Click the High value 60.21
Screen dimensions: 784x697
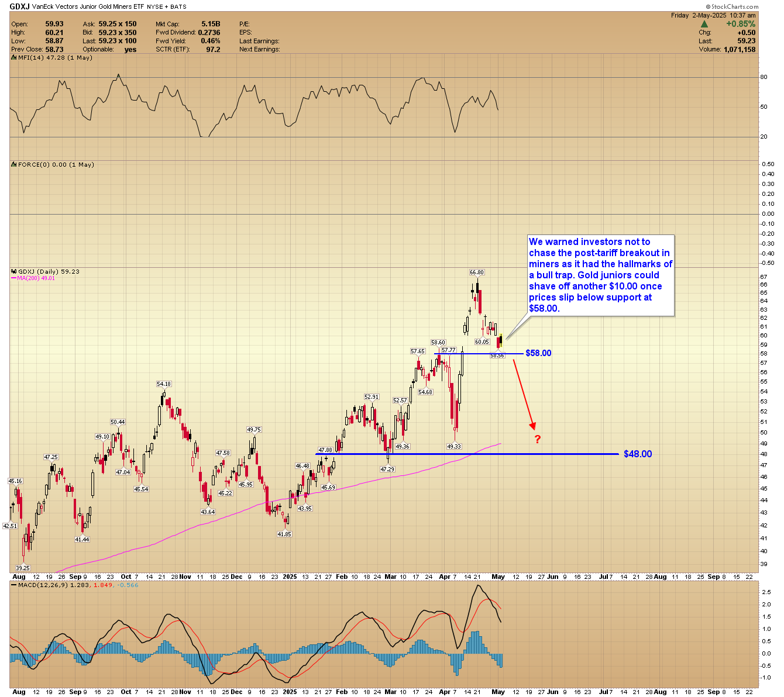[54, 33]
